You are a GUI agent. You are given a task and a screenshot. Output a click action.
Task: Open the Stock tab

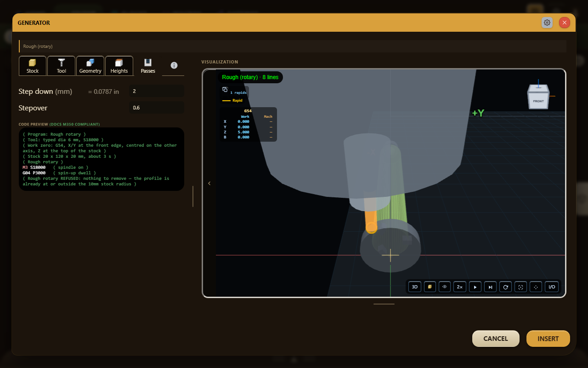pyautogui.click(x=33, y=66)
